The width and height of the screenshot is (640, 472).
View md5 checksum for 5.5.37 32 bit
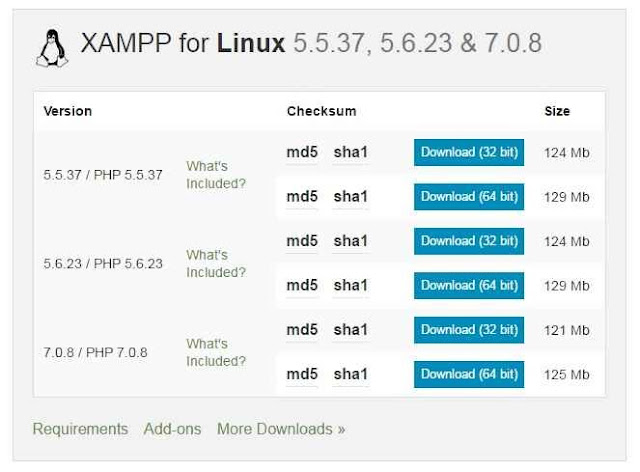[302, 152]
